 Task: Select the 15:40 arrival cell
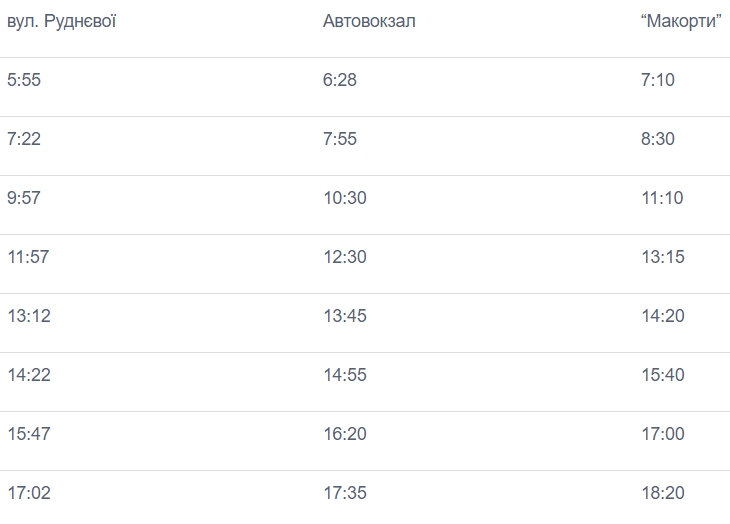(x=663, y=375)
